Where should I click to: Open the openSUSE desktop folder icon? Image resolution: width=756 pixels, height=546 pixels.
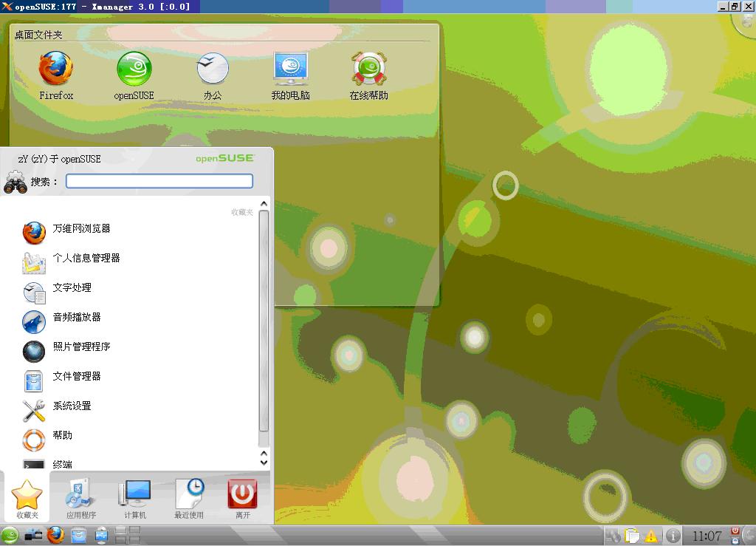tap(134, 75)
